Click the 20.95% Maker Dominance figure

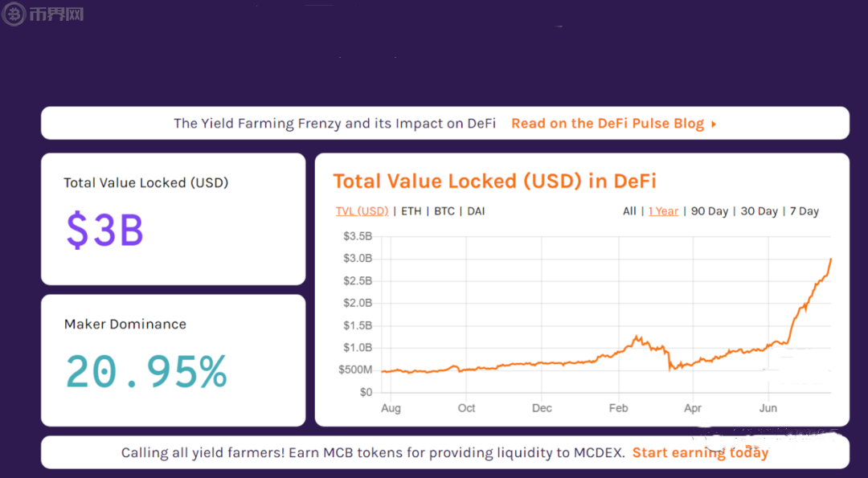(146, 371)
